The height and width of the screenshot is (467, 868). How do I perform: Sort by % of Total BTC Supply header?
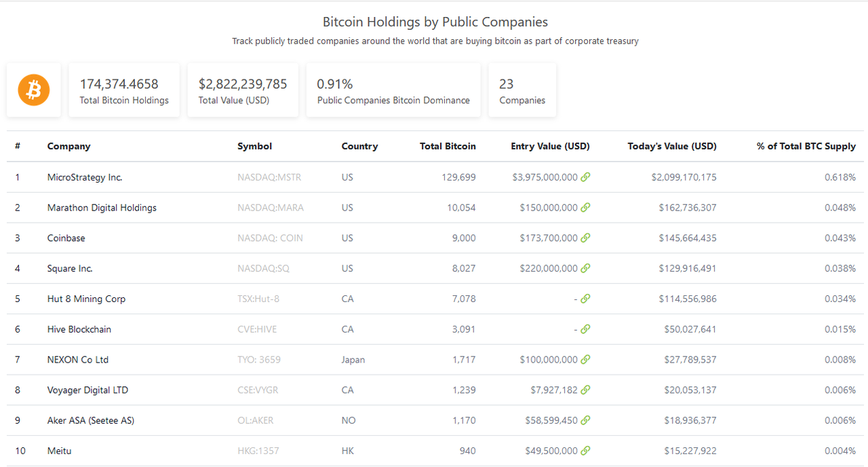(806, 146)
